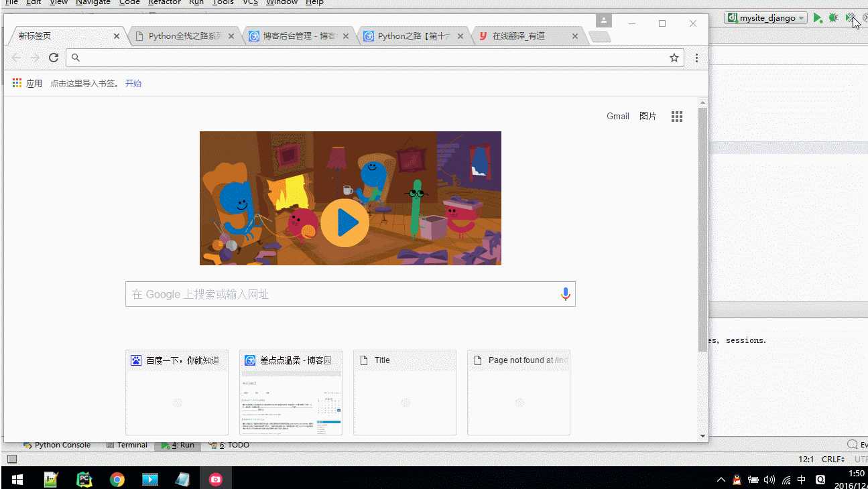Click Chrome's back navigation arrow
868x489 pixels.
point(16,58)
